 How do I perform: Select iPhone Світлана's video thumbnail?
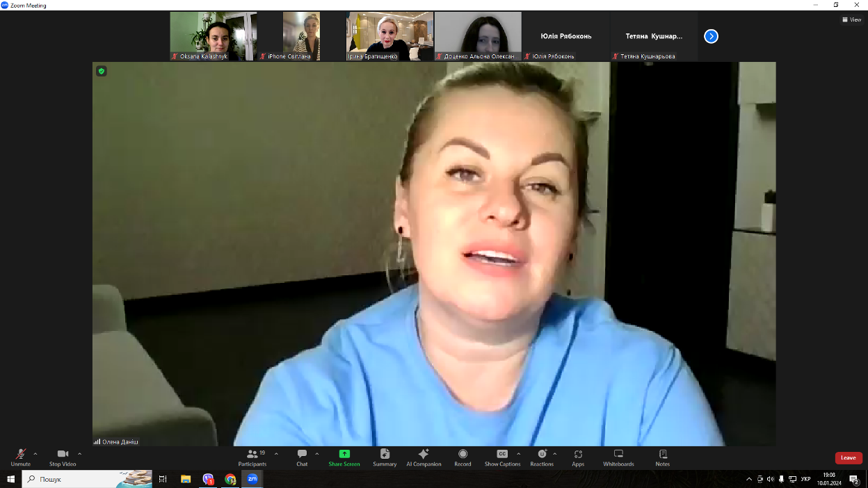coord(301,36)
